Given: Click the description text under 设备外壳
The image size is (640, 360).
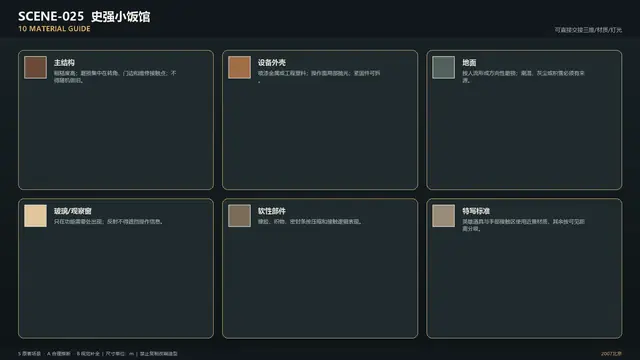Looking at the screenshot, I should tap(319, 77).
